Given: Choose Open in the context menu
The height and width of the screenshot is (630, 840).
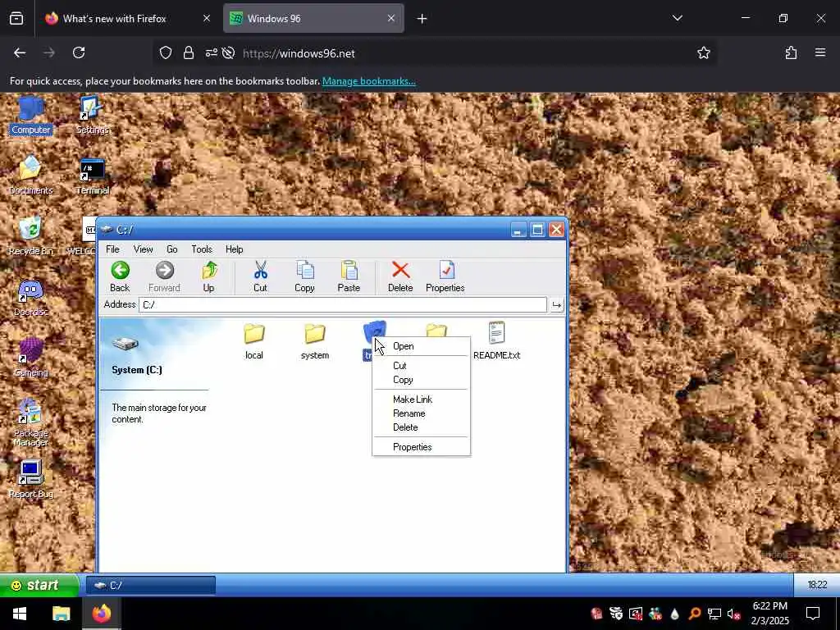Looking at the screenshot, I should click(x=421, y=346).
